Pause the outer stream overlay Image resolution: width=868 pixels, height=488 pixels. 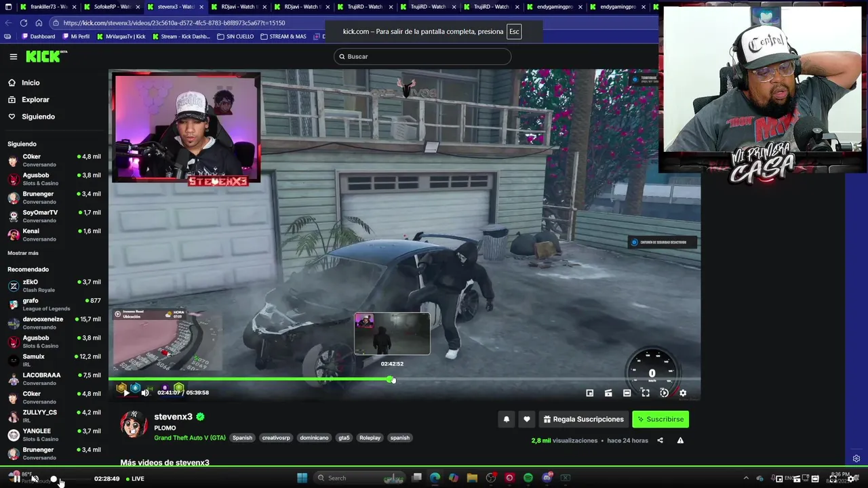tap(16, 478)
